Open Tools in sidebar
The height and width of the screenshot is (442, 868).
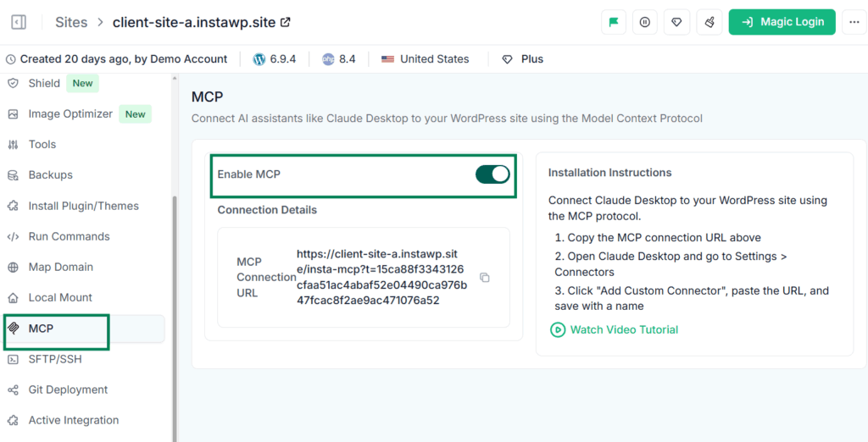point(42,145)
